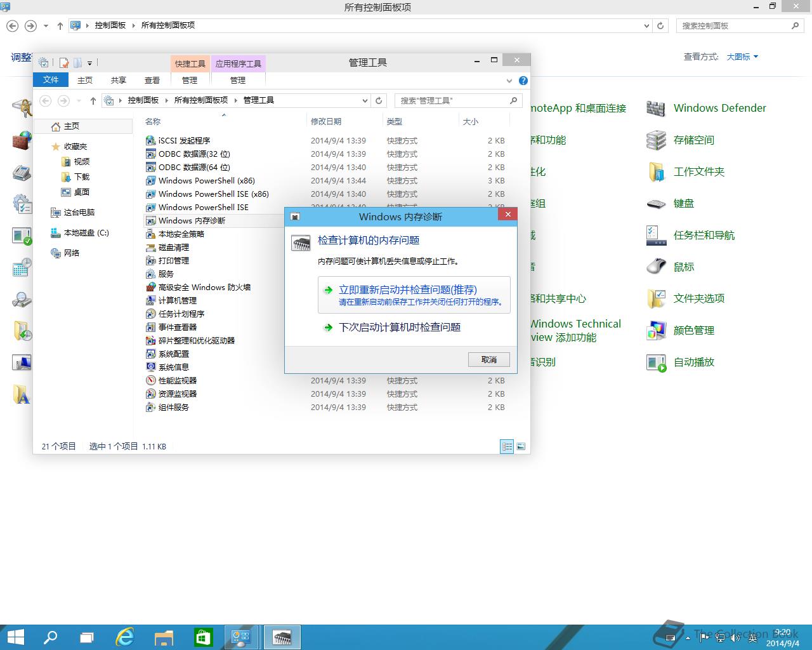Switch to the 共享 ribbon tab
The width and height of the screenshot is (812, 650).
point(119,81)
